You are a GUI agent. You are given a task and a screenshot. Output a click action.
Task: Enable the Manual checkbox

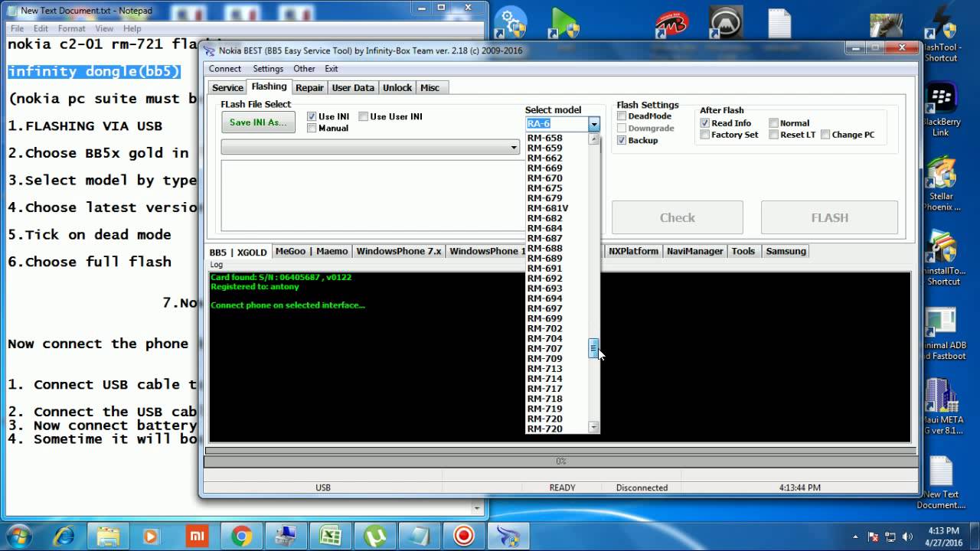coord(312,128)
